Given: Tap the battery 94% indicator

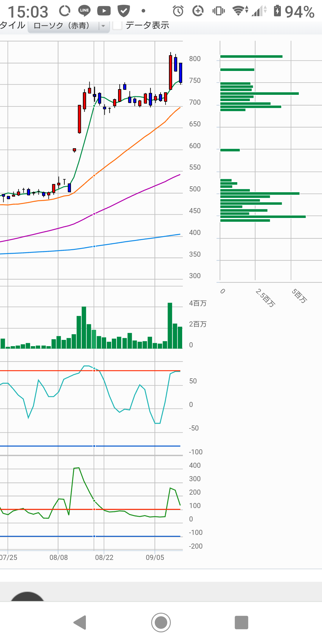Looking at the screenshot, I should [x=294, y=12].
